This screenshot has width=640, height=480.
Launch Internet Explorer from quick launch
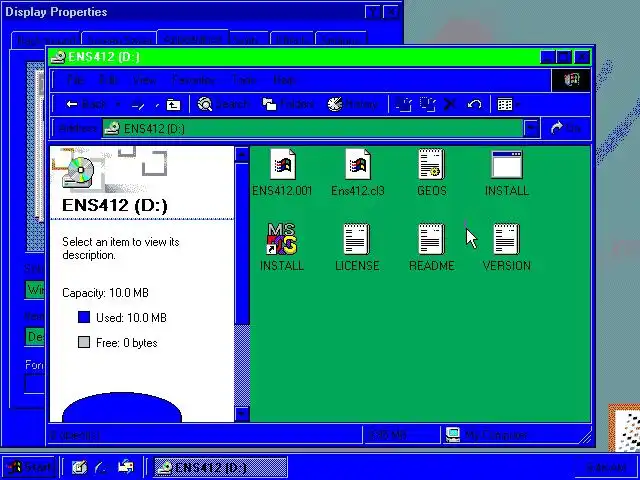click(x=101, y=467)
